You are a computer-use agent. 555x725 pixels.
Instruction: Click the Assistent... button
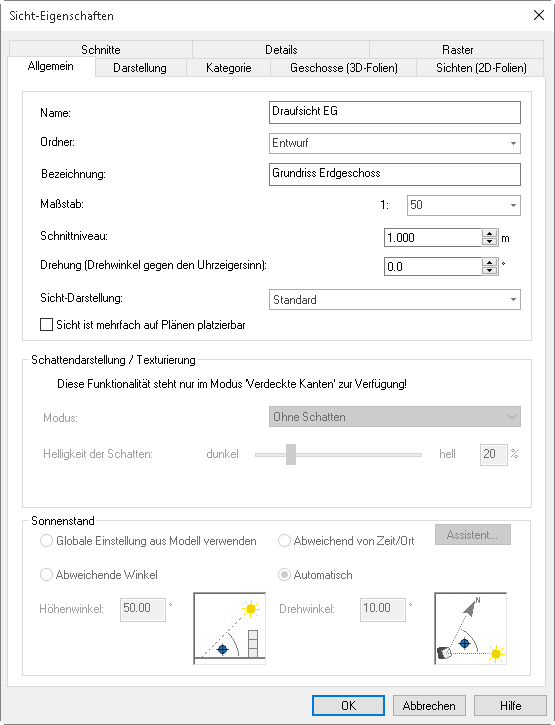[x=473, y=535]
